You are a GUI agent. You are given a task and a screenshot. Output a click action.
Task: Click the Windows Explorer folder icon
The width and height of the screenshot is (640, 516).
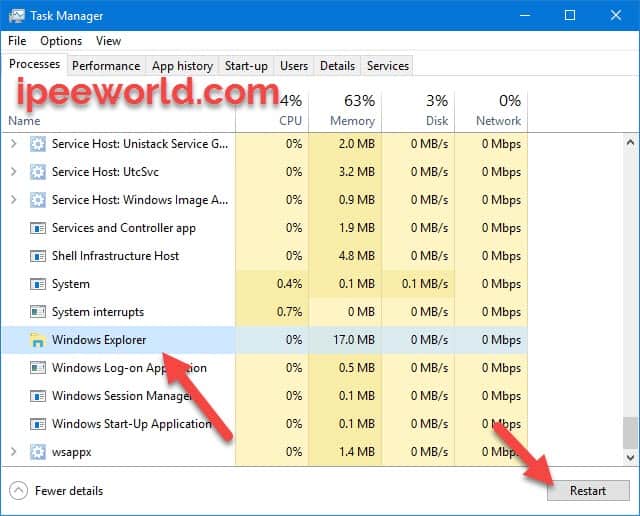pos(38,340)
